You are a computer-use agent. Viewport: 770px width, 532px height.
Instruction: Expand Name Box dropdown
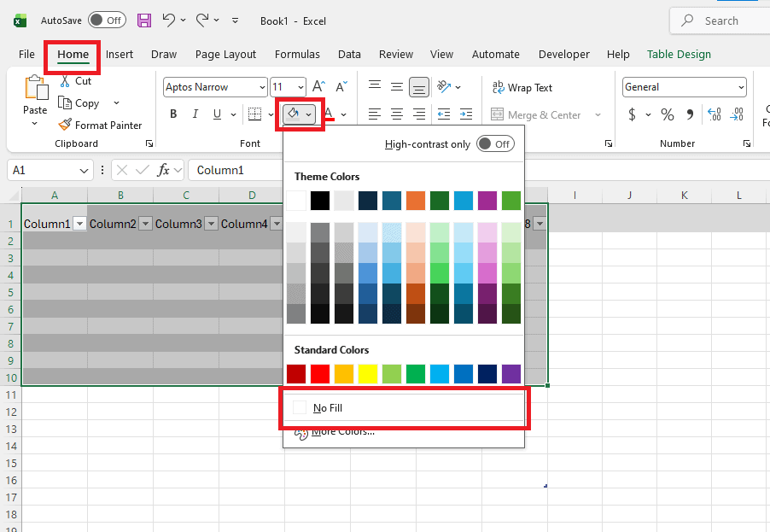coord(84,171)
